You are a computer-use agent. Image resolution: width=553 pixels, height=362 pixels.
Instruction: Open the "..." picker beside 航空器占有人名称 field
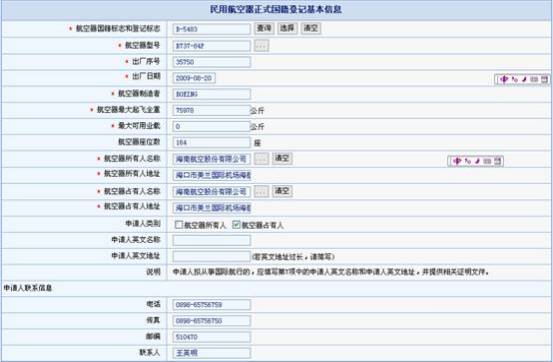261,191
